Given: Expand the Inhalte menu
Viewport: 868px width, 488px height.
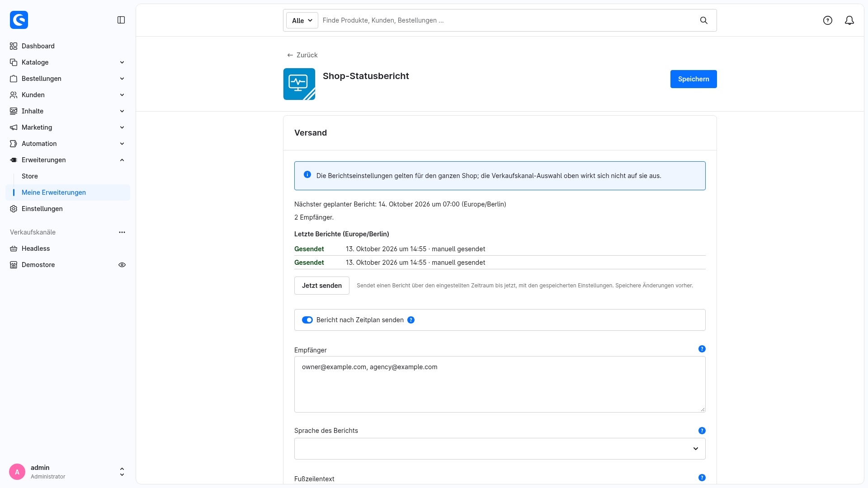Looking at the screenshot, I should click(x=67, y=111).
